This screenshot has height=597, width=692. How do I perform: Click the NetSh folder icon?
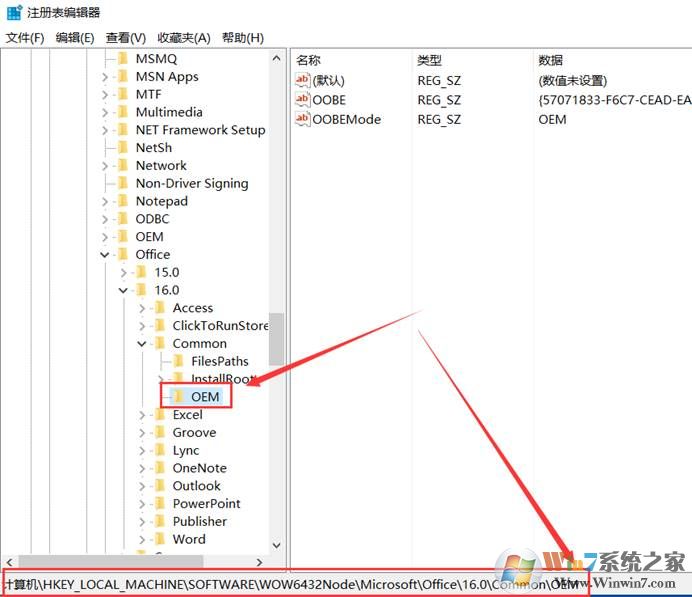(x=123, y=147)
